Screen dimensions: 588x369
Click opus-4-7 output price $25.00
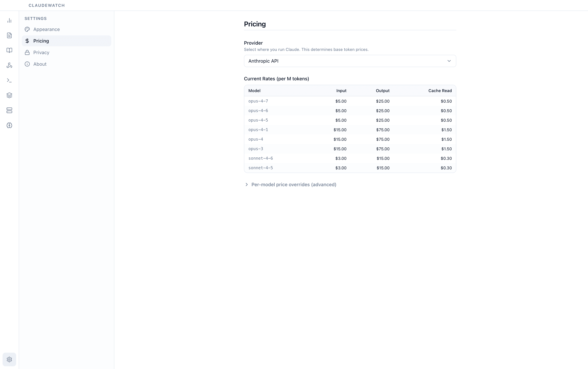383,101
